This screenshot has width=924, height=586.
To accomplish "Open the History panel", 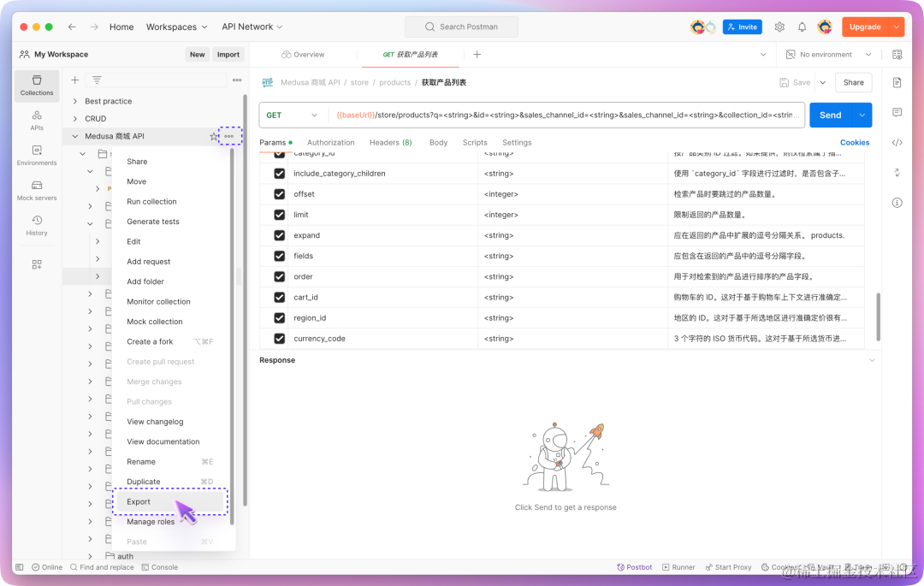I will tap(37, 225).
